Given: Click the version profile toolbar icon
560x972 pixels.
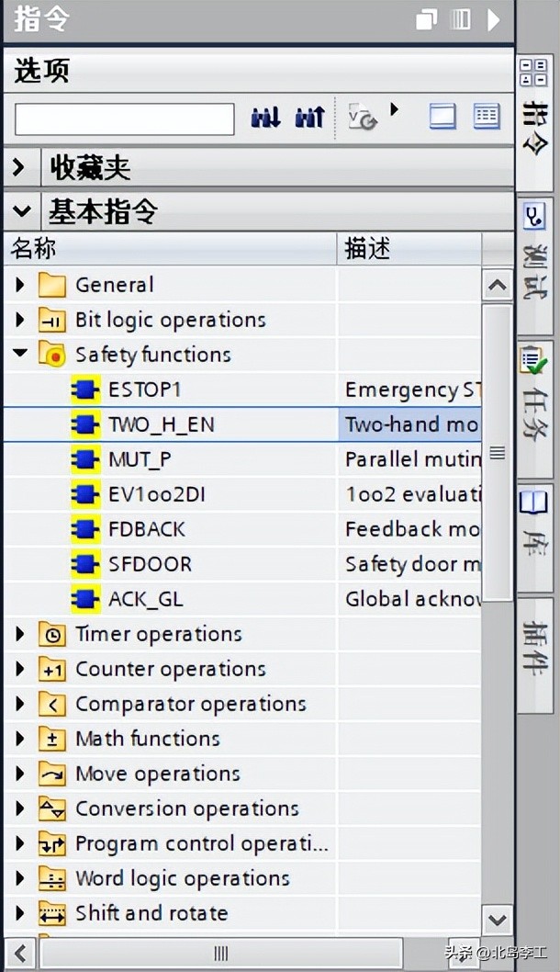Looking at the screenshot, I should (362, 118).
